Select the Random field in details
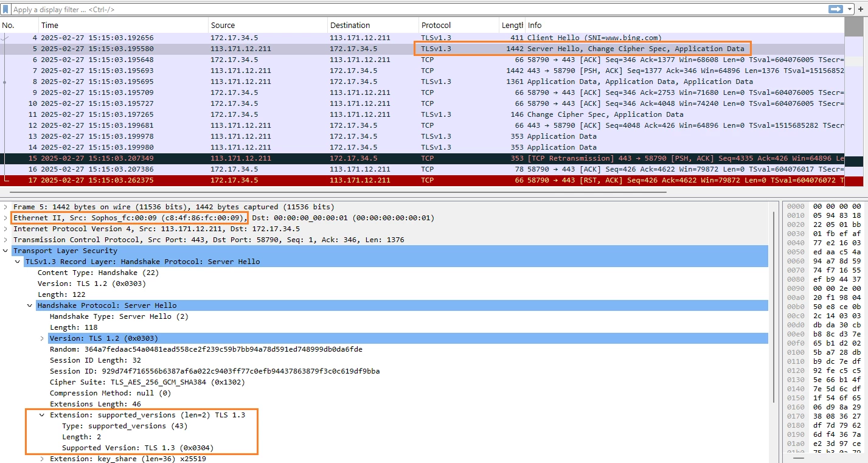This screenshot has width=868, height=463. tap(206, 349)
